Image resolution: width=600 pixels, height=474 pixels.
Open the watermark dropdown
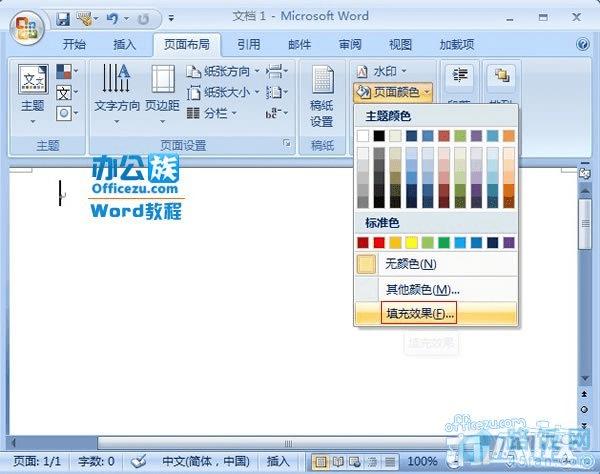pos(381,71)
